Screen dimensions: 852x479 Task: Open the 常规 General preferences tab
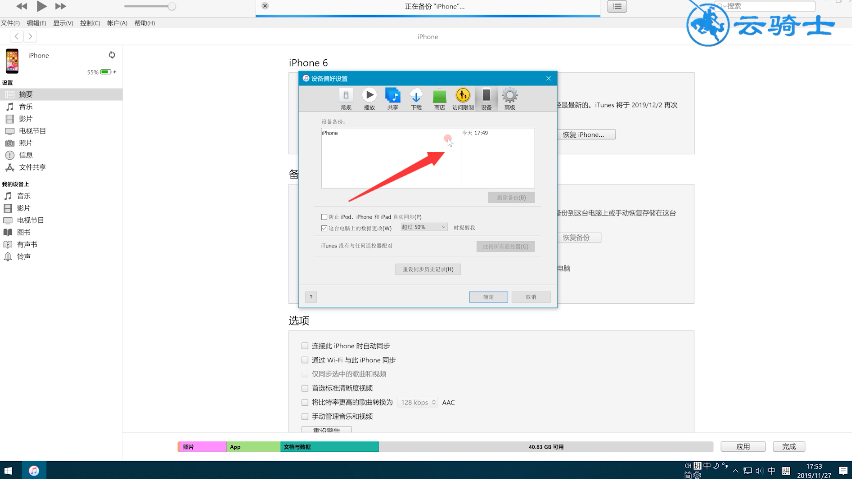(346, 99)
